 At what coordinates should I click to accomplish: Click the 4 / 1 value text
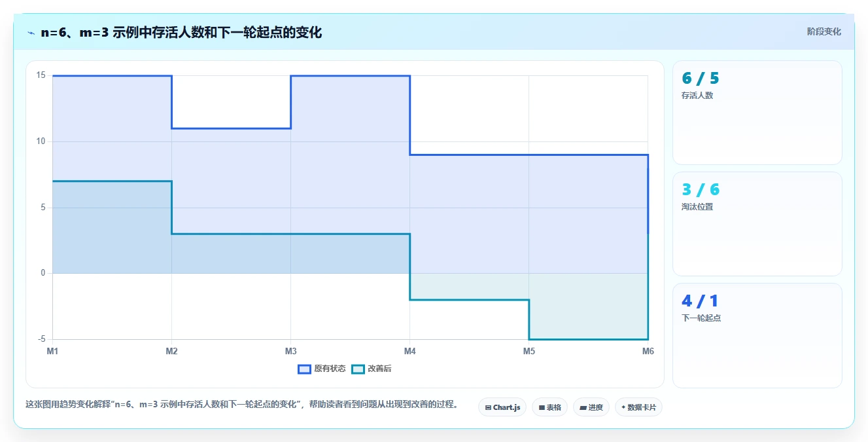[x=700, y=301]
